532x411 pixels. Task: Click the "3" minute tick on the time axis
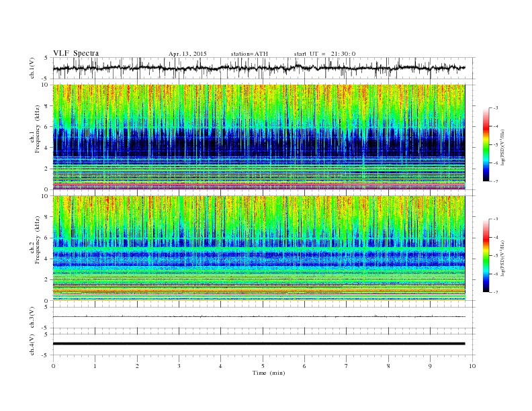(x=179, y=366)
